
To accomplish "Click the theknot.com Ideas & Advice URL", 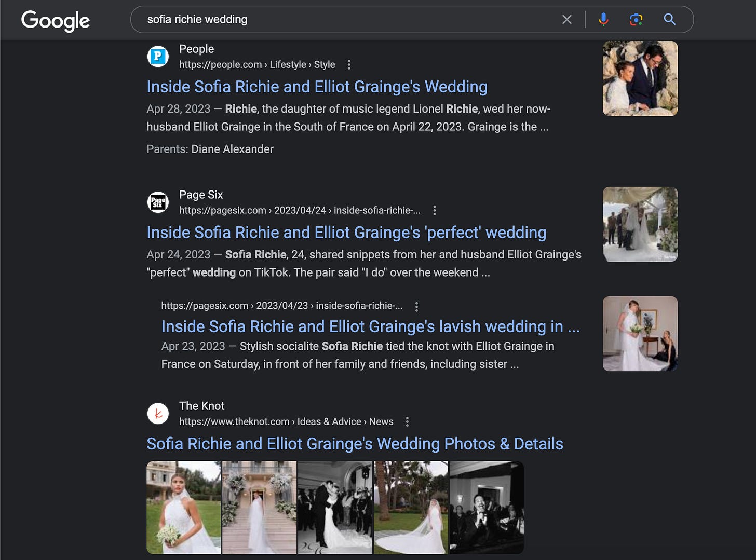I will [286, 422].
